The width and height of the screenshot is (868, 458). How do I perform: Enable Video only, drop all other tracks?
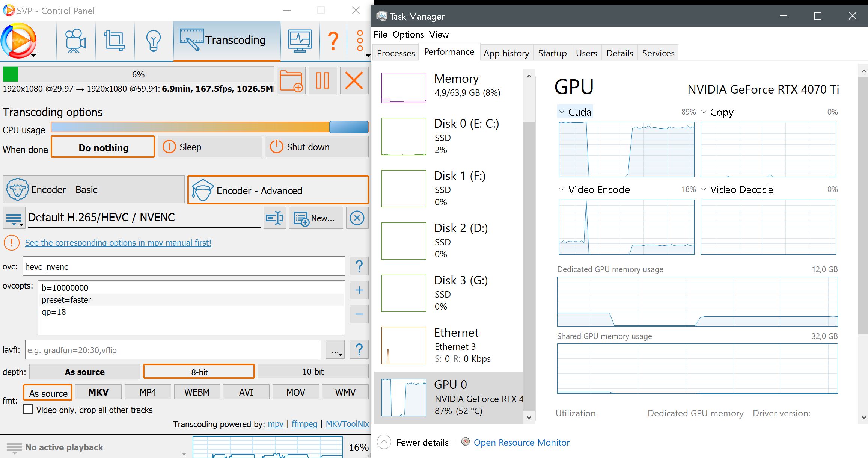(28, 410)
